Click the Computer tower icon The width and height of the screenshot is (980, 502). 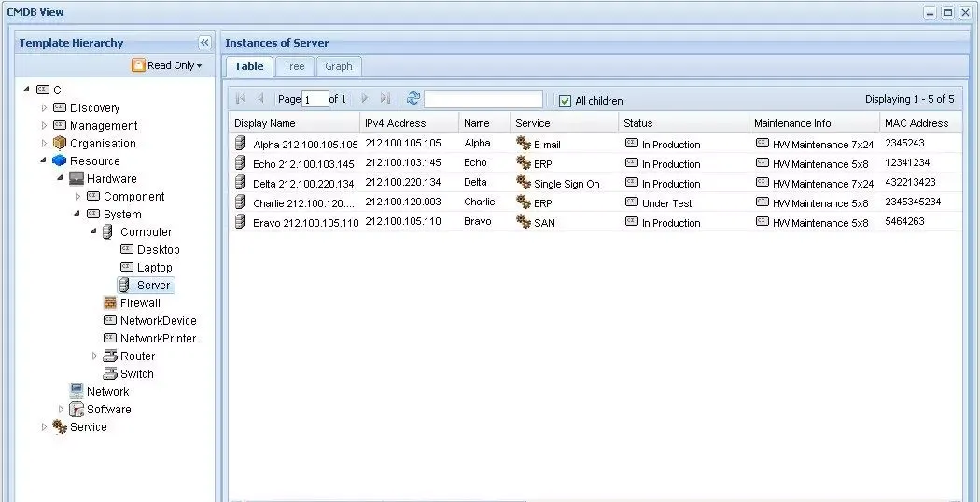pos(107,232)
